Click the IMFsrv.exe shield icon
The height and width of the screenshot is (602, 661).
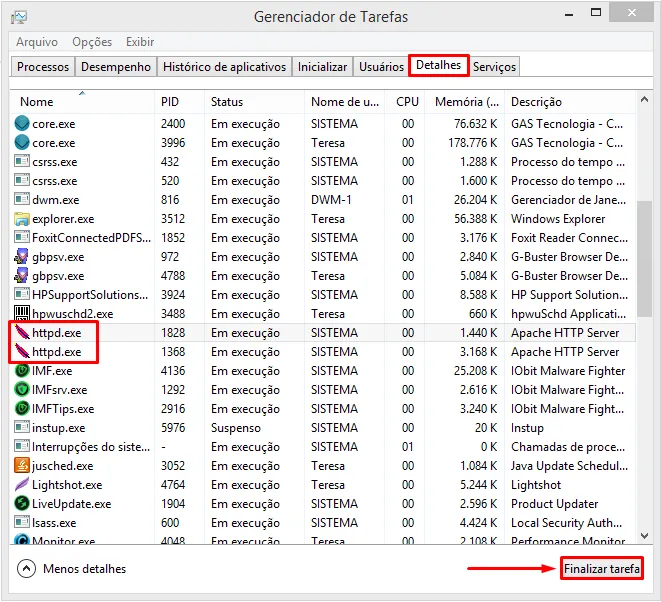[21, 390]
